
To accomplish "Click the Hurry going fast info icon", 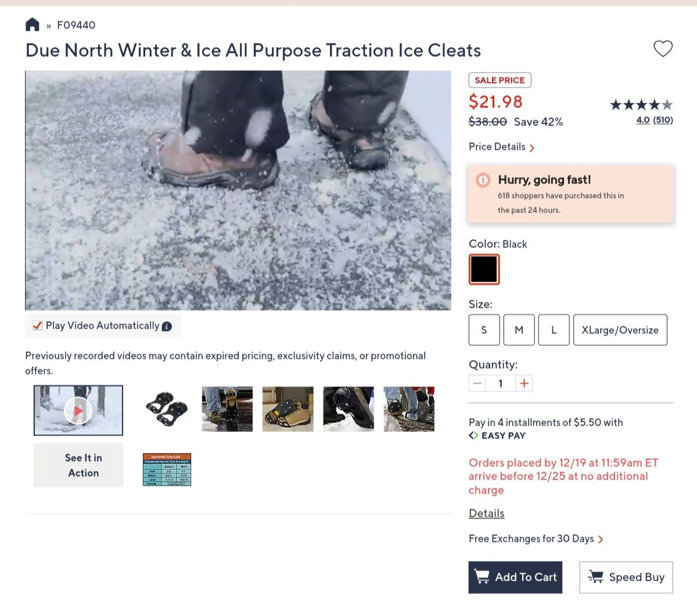I will point(483,180).
